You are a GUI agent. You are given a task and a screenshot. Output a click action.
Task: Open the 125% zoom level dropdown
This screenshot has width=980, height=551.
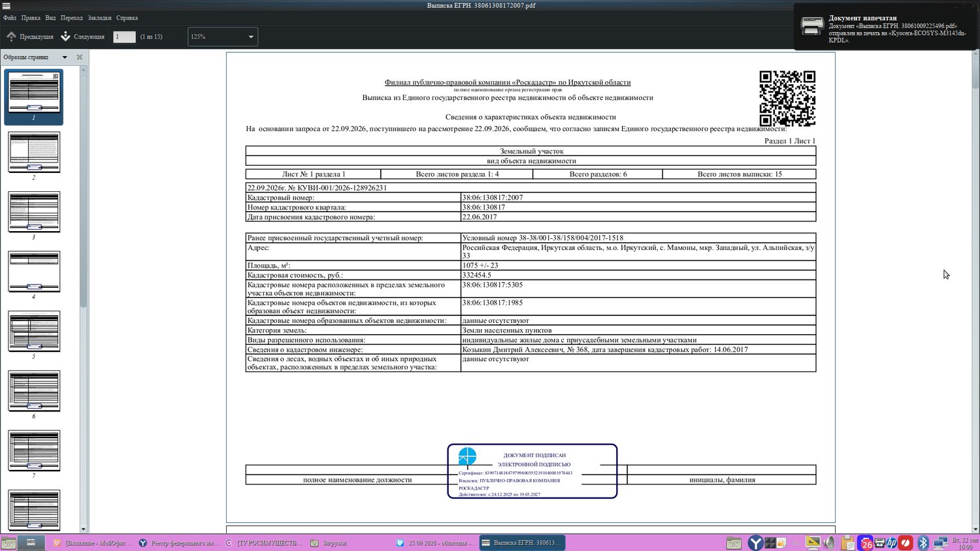223,37
